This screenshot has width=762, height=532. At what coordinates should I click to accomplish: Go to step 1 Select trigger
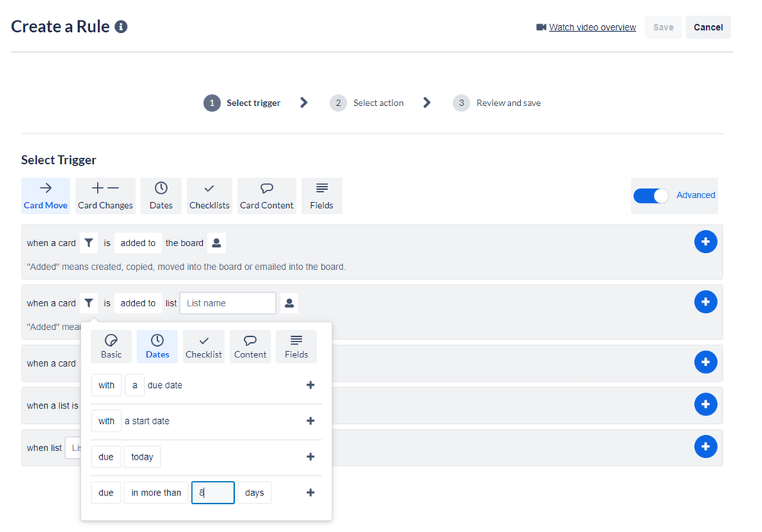pos(242,103)
